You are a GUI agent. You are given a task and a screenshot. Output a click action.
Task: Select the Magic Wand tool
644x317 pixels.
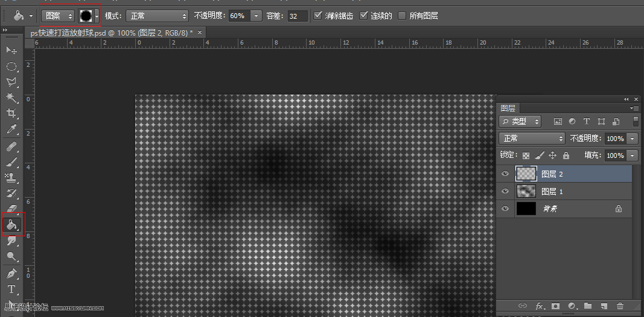click(x=11, y=98)
